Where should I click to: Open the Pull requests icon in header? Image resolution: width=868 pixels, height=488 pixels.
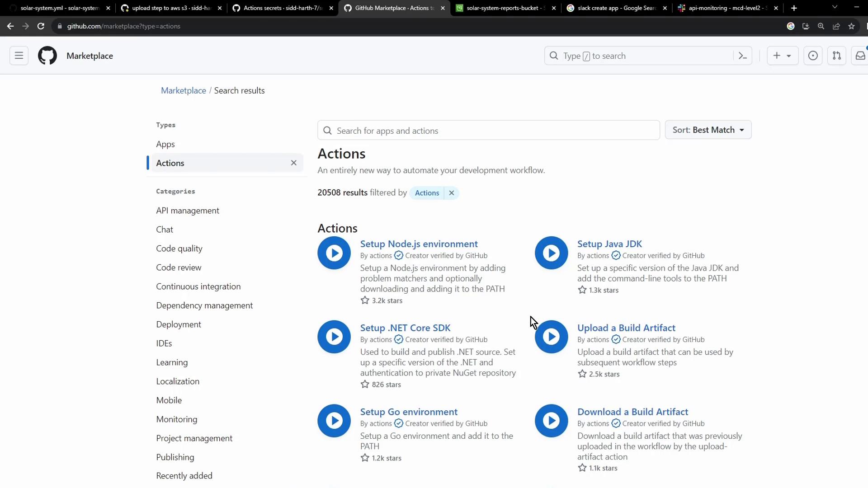tap(837, 56)
